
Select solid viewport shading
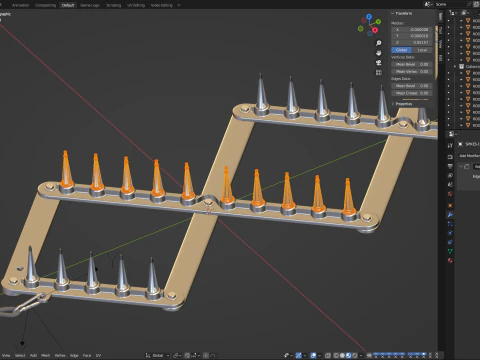click(342, 355)
